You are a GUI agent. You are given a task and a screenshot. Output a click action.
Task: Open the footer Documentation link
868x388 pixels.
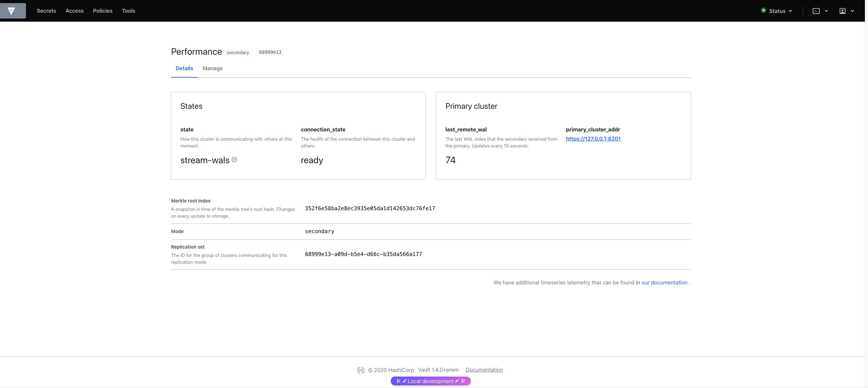coord(484,370)
